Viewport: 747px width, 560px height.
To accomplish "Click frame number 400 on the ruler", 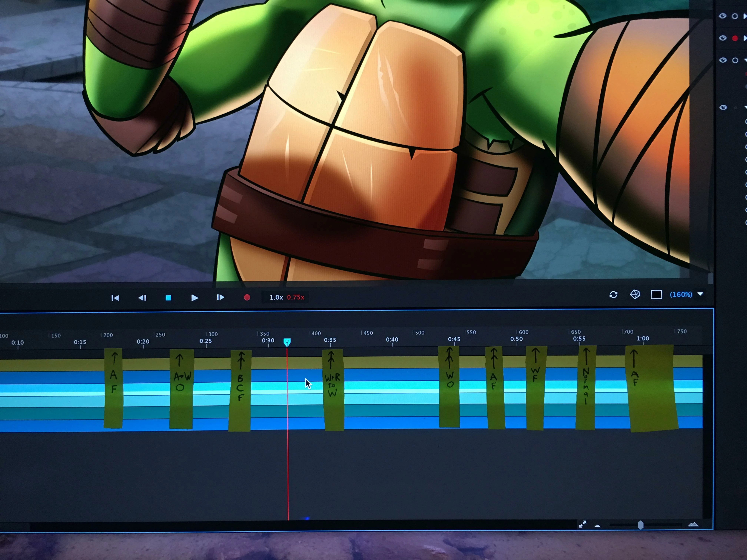I will tap(316, 334).
